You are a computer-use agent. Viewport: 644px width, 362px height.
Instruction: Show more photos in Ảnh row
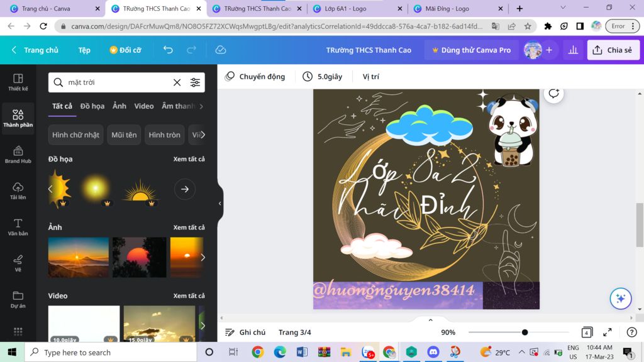(203, 257)
